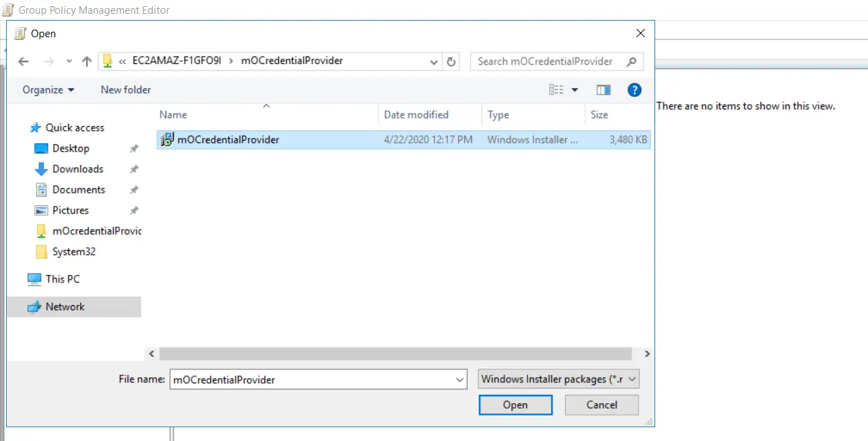This screenshot has width=868, height=441.
Task: Click the System32 folder icon
Action: (41, 252)
